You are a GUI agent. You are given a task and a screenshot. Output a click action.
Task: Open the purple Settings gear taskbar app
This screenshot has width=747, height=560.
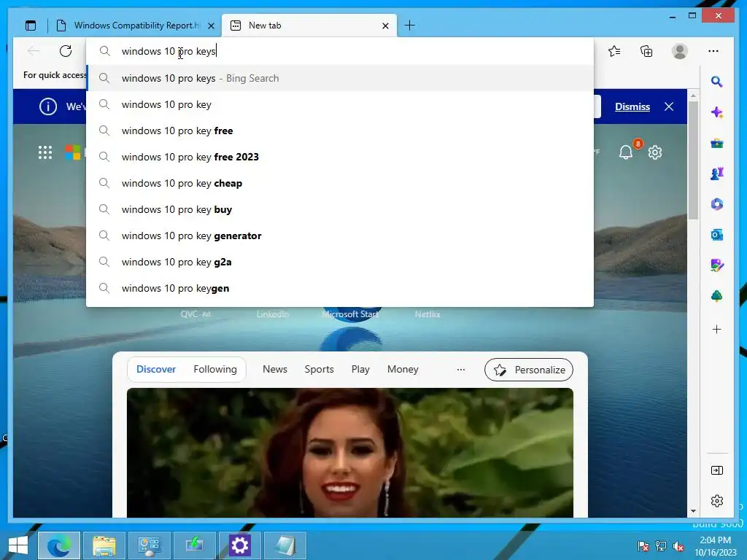pyautogui.click(x=239, y=545)
